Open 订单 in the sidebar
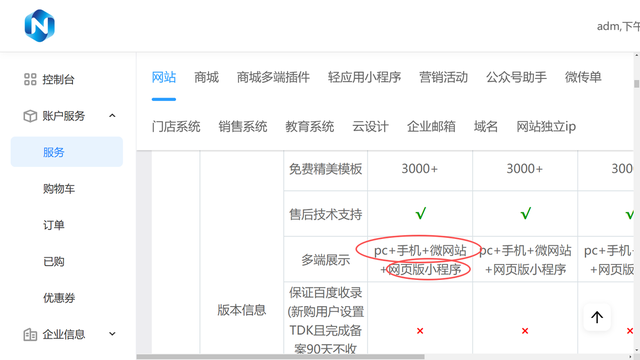 [x=54, y=225]
